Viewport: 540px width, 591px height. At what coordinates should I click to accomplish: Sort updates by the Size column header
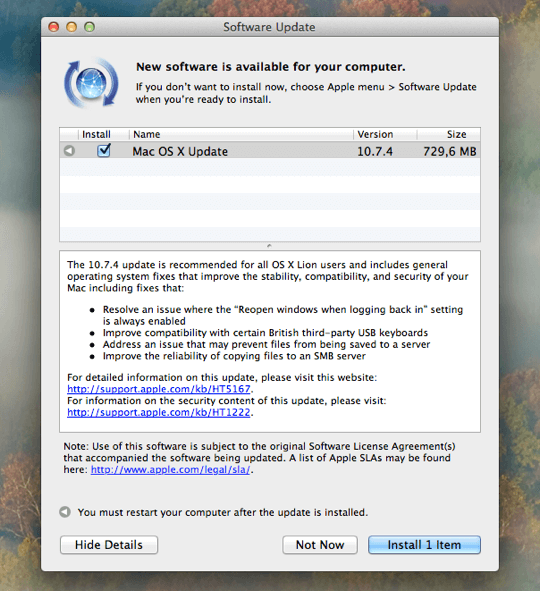448,134
